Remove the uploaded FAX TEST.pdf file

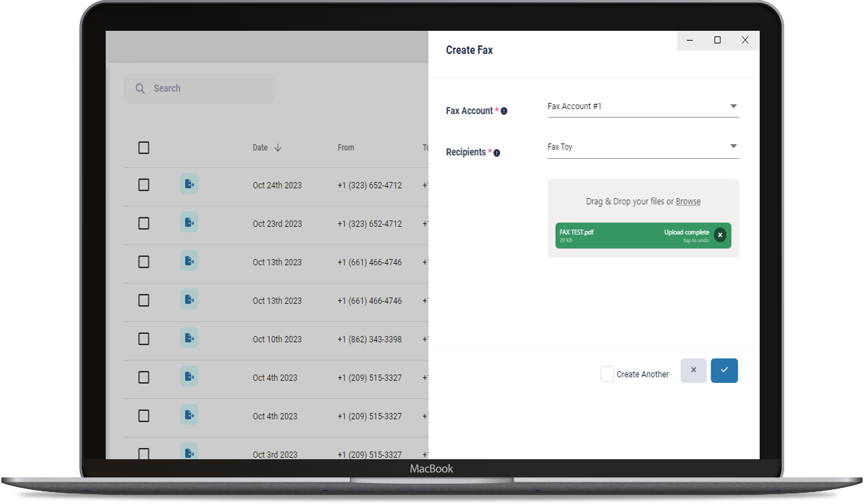pos(720,235)
